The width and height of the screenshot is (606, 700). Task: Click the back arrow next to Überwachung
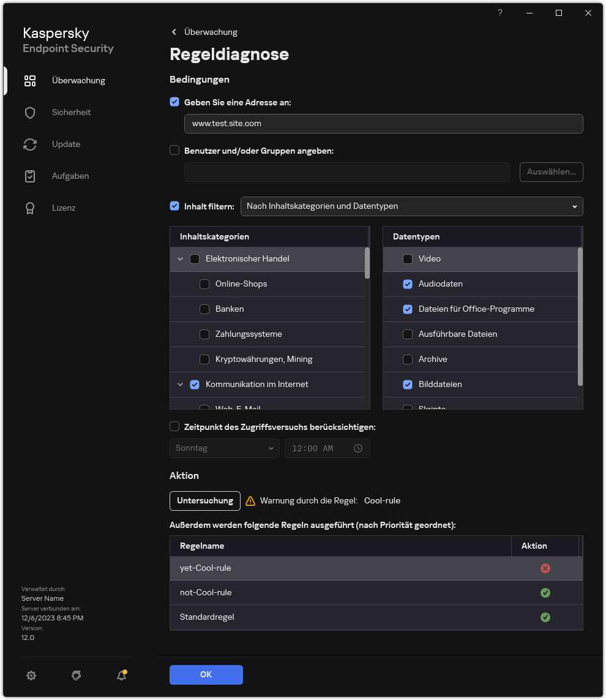[x=174, y=32]
